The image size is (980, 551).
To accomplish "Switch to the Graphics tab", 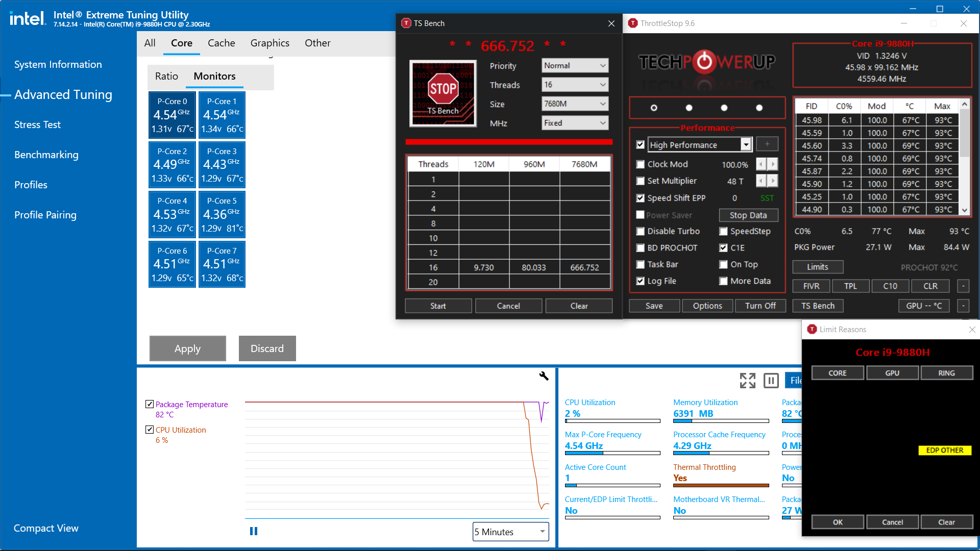I will 270,43.
